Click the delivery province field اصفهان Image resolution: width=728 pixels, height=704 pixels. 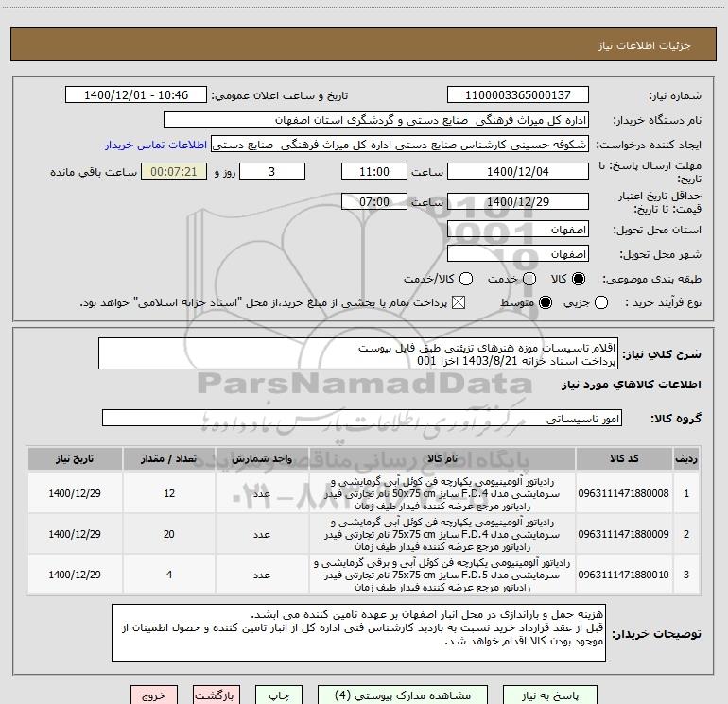[x=518, y=230]
